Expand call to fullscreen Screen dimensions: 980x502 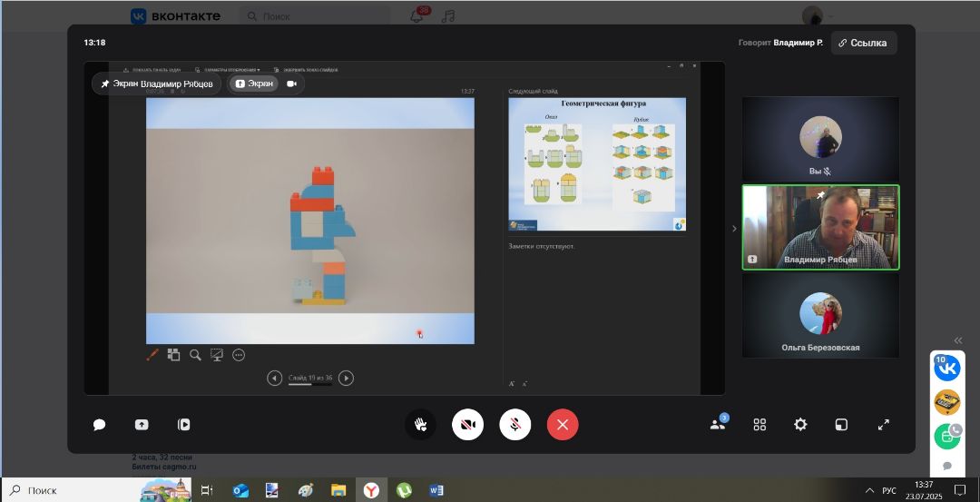click(884, 425)
